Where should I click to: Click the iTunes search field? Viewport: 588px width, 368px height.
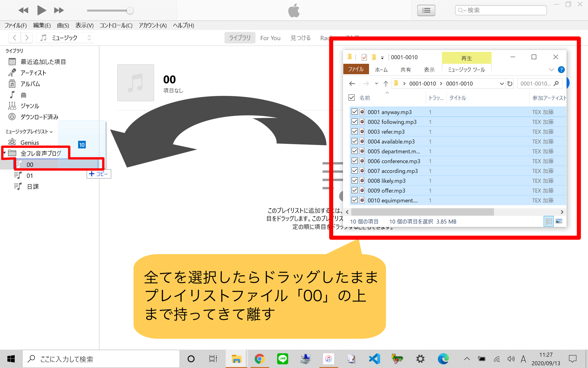pyautogui.click(x=501, y=10)
